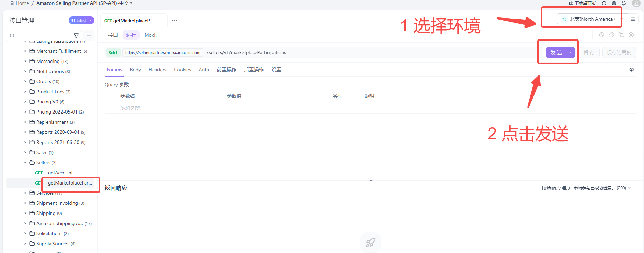The height and width of the screenshot is (253, 644).
Task: Open the history clock icon in the request toolbar
Action: [602, 35]
